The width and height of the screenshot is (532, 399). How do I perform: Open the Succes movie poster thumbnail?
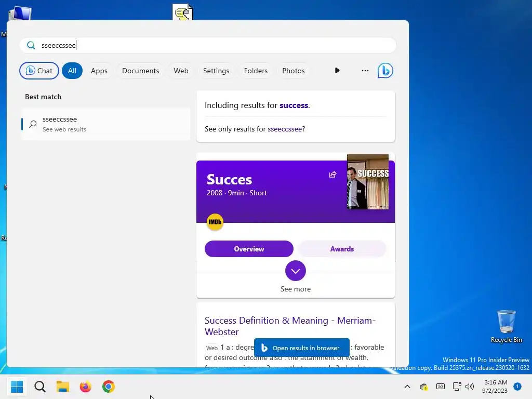pos(368,182)
